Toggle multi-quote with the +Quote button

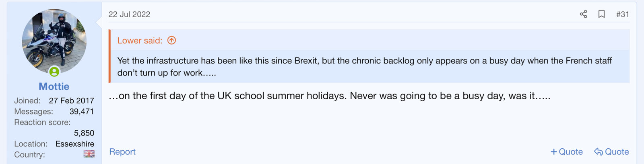coord(566,152)
